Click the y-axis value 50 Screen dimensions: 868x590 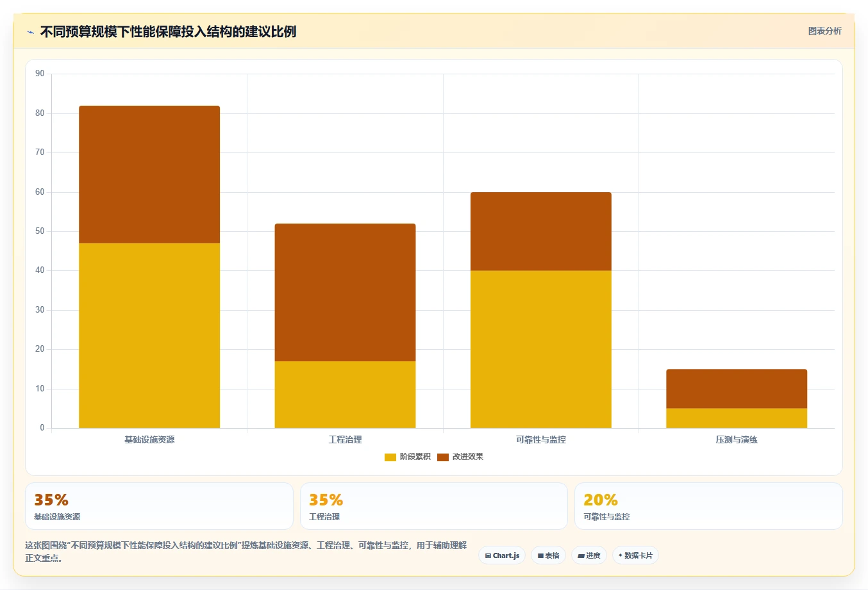40,231
